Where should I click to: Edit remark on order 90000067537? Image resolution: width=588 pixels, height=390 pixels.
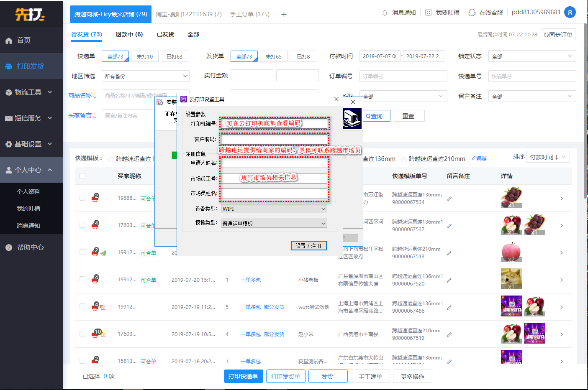[x=449, y=226]
